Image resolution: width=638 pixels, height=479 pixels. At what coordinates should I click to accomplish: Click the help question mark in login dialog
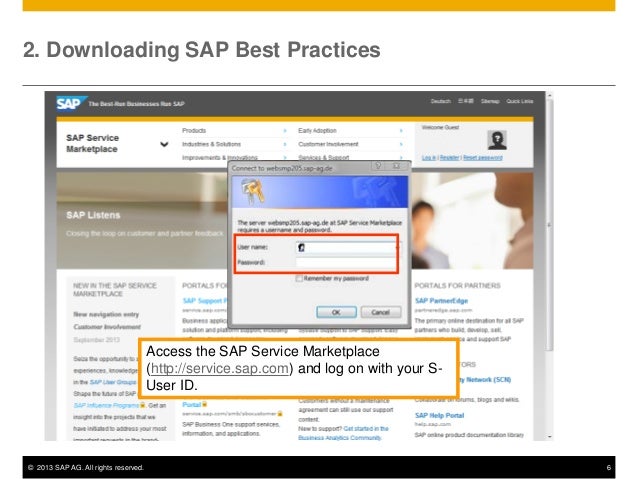coord(378,166)
